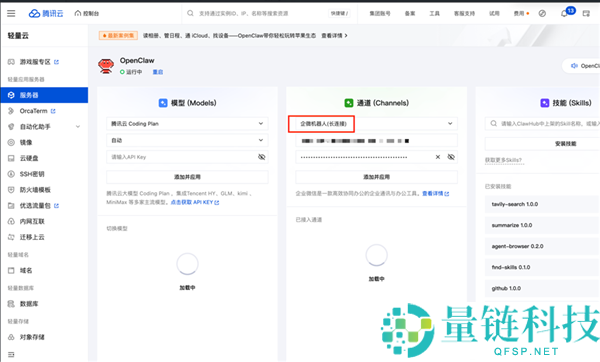Click the OrcaTerm sidebar icon

click(11, 111)
